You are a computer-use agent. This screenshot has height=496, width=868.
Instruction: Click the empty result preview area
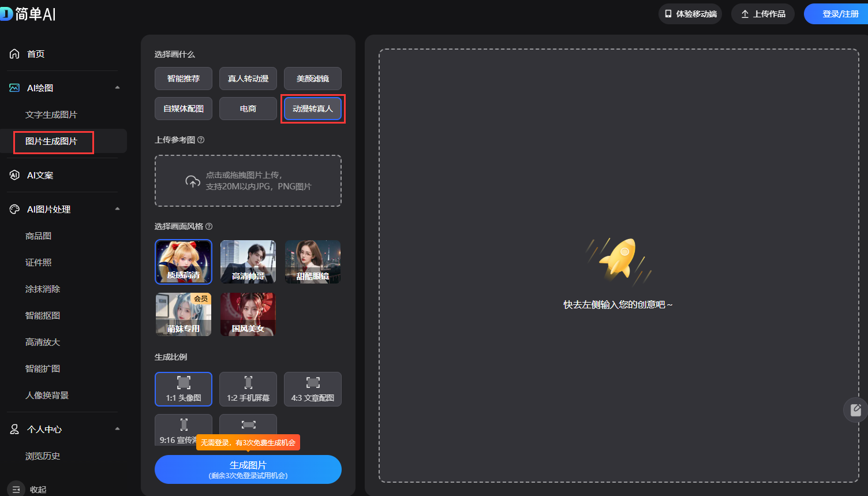619,266
